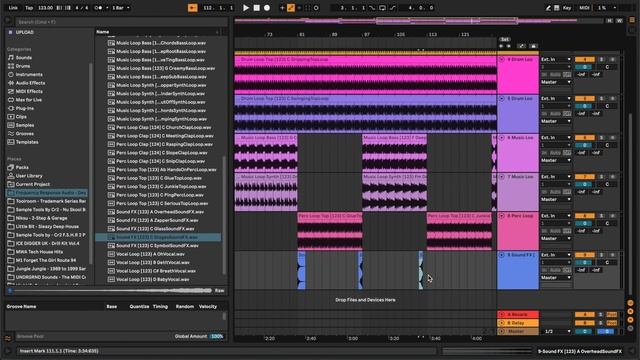
Task: Select the Audio Effects category
Action: (x=30, y=83)
